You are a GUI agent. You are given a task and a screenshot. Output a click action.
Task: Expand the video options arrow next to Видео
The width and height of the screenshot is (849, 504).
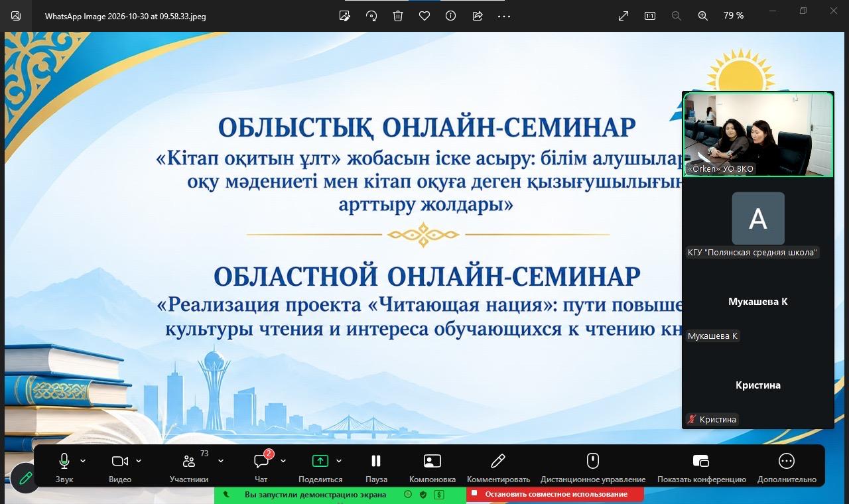click(x=139, y=461)
